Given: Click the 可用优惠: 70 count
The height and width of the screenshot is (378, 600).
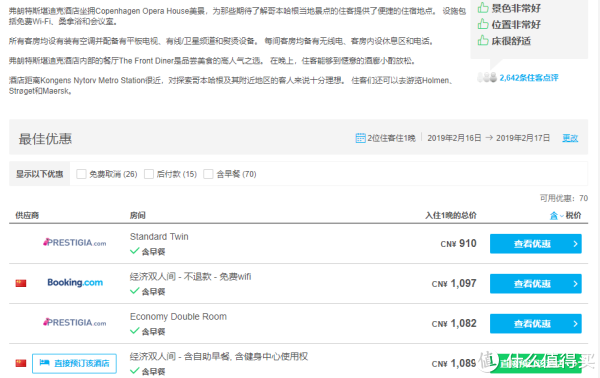Looking at the screenshot, I should click(564, 198).
